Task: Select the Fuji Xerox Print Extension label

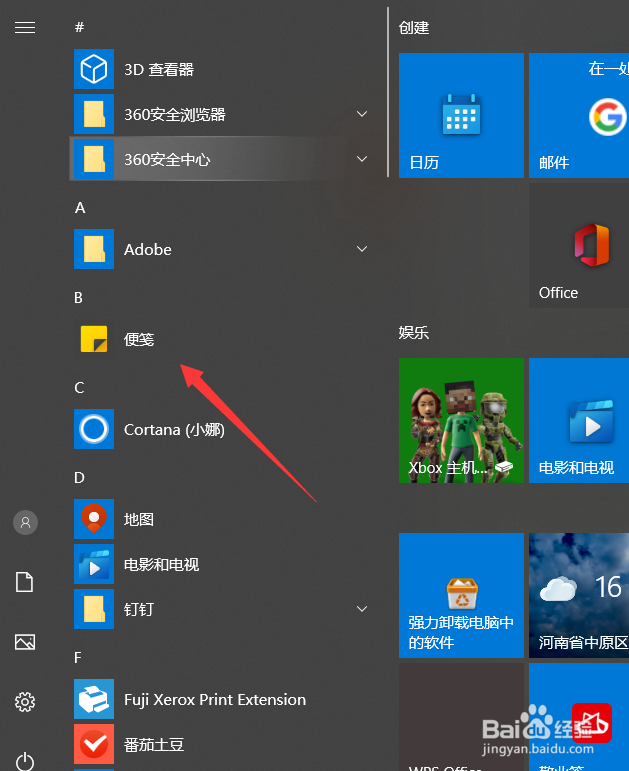Action: tap(215, 700)
